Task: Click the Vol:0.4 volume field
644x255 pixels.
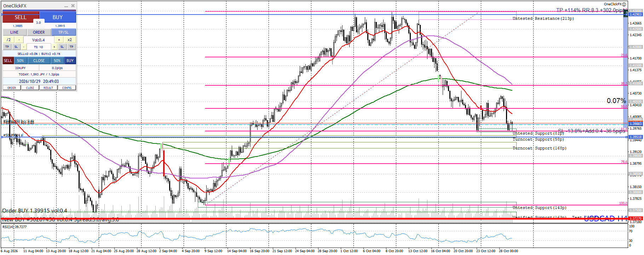Action: [39, 40]
